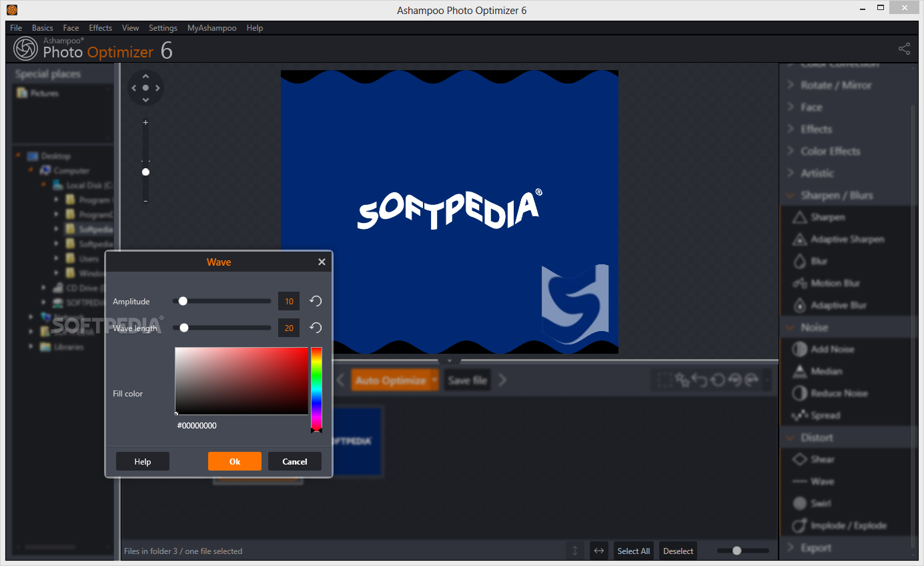Rotate the image left via toolbar

point(735,380)
